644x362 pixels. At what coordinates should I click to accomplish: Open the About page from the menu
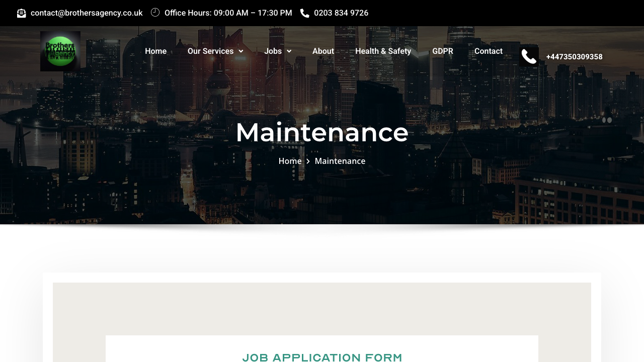pyautogui.click(x=323, y=51)
